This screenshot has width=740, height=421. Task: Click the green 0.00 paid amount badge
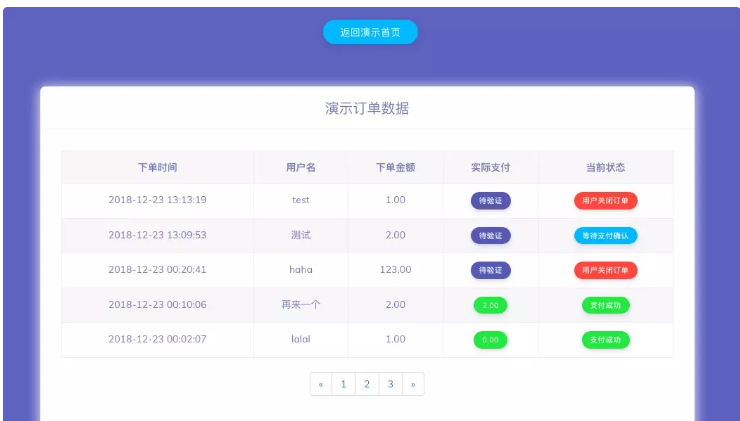(490, 340)
